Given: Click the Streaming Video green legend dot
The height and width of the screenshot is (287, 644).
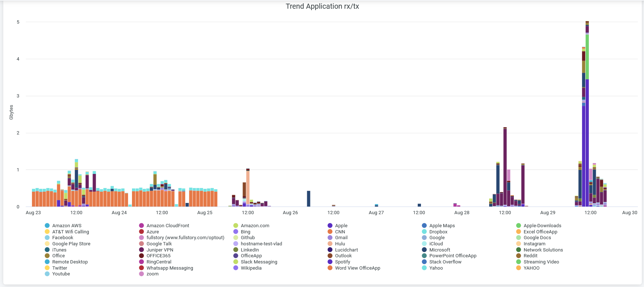Looking at the screenshot, I should pos(519,262).
